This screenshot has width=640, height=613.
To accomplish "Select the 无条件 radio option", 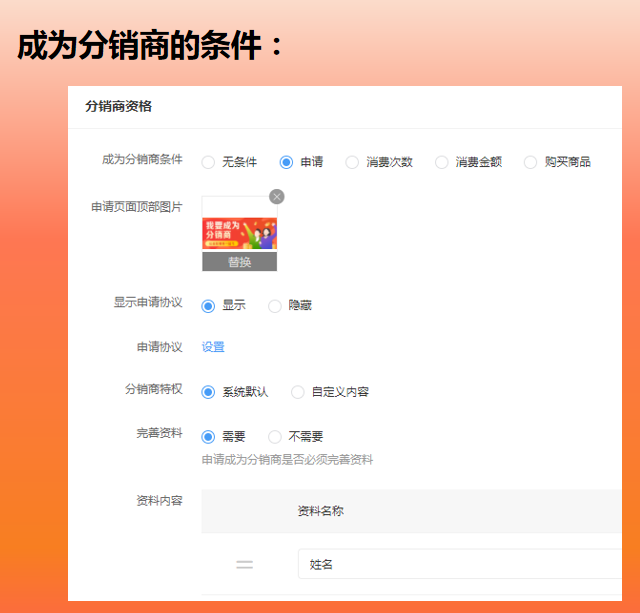I will click(x=209, y=162).
